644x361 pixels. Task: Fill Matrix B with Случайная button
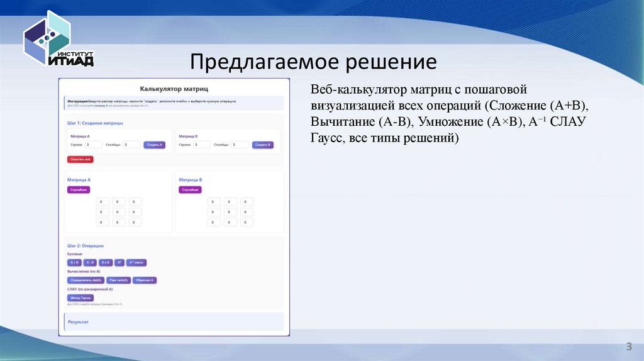click(190, 190)
